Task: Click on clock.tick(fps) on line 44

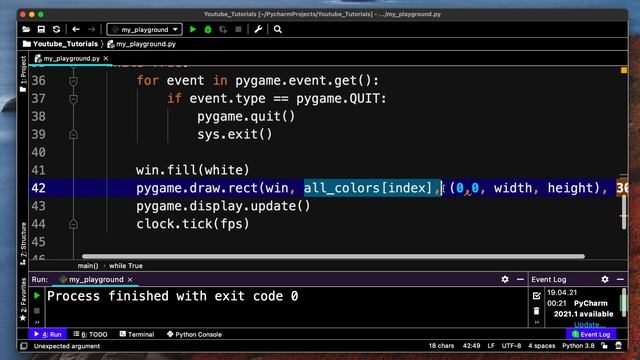Action: click(x=192, y=224)
